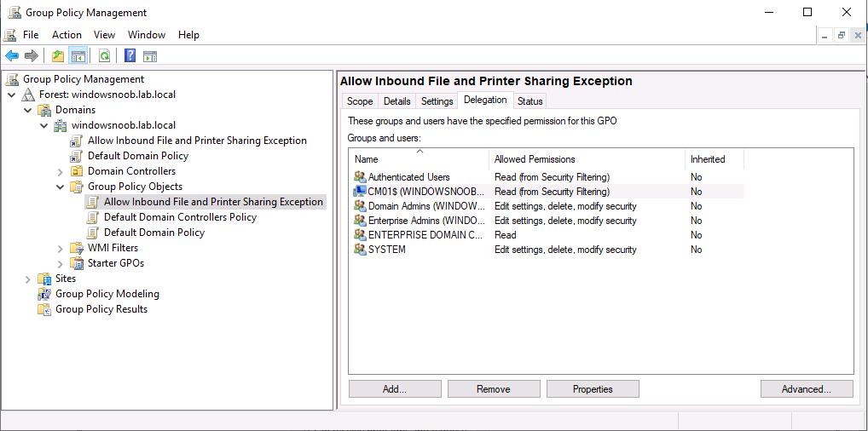
Task: Open the File menu
Action: [x=31, y=35]
